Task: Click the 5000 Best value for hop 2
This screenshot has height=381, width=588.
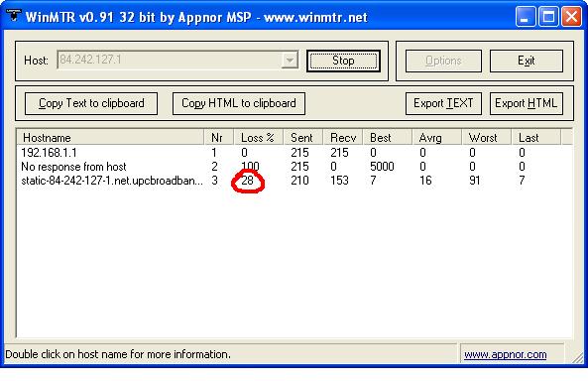Action: coord(382,167)
